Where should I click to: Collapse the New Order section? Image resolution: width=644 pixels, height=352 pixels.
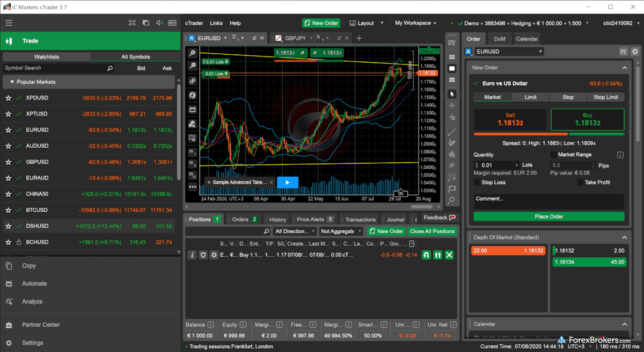[624, 68]
